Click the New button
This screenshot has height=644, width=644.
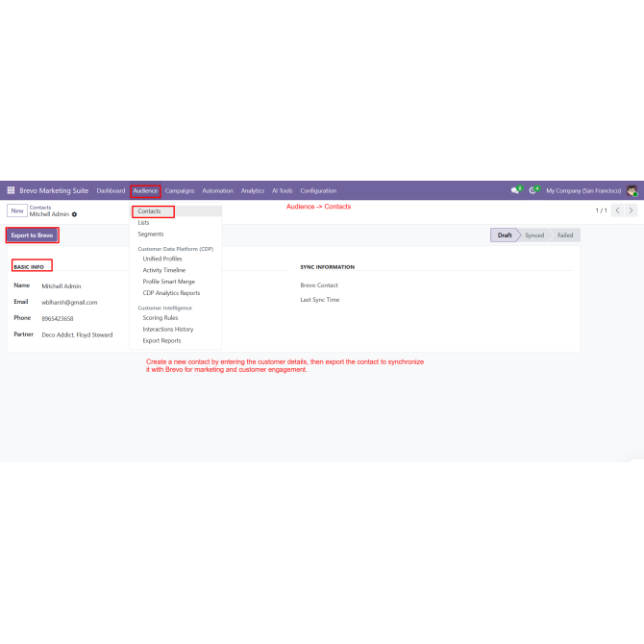pyautogui.click(x=17, y=211)
